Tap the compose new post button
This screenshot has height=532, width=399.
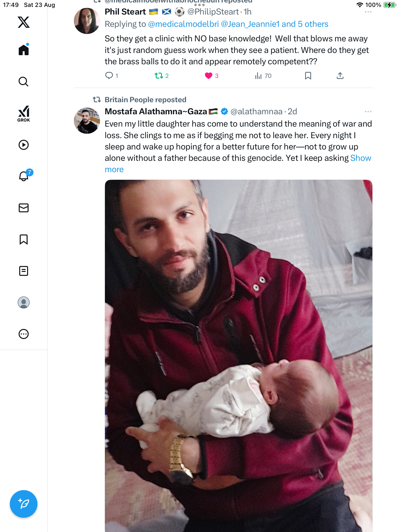point(24,504)
